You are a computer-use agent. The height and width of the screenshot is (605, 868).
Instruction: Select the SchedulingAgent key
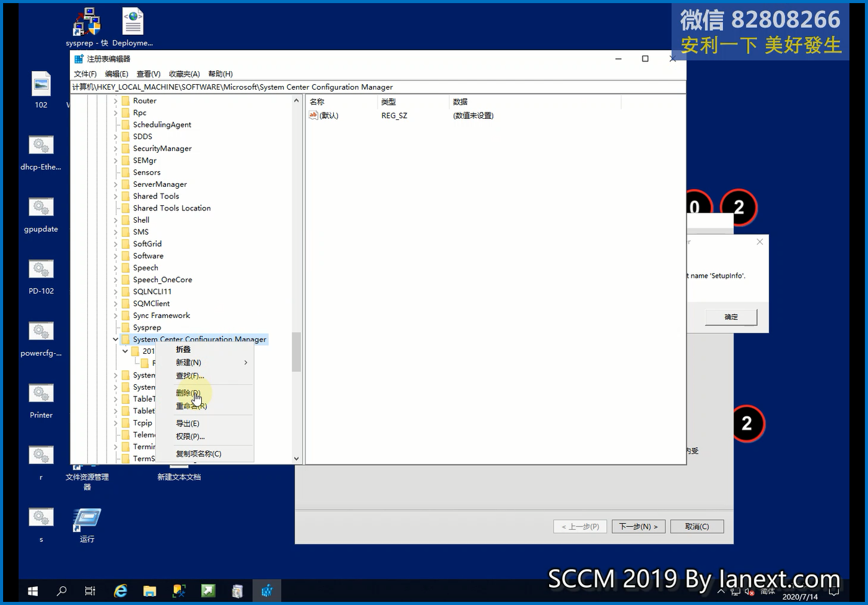[x=162, y=124]
